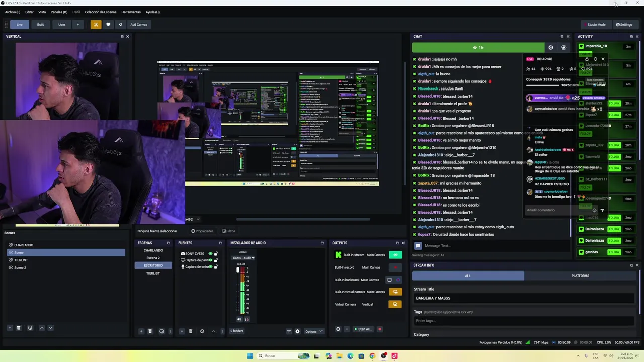The image size is (644, 362).
Task: Undock the Stream Info panel
Action: point(631,265)
